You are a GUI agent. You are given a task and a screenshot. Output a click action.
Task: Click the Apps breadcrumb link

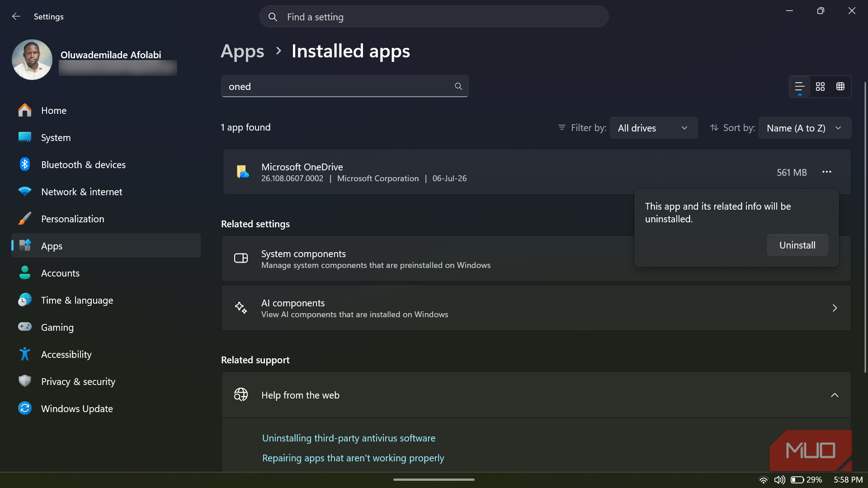coord(242,51)
